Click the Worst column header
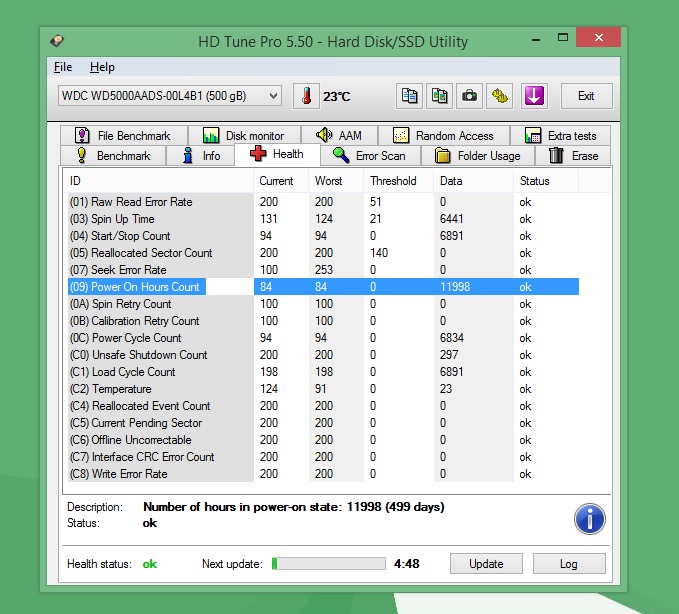 coord(336,181)
